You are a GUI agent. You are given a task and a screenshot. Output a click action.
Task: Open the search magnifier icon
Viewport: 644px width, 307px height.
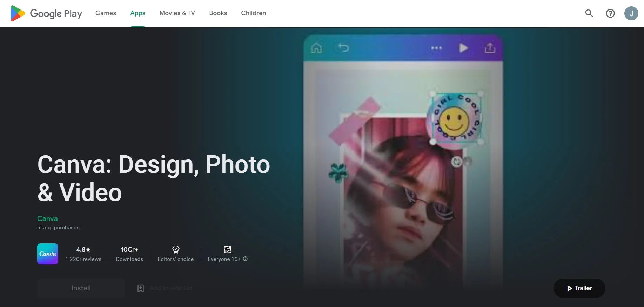pos(589,13)
